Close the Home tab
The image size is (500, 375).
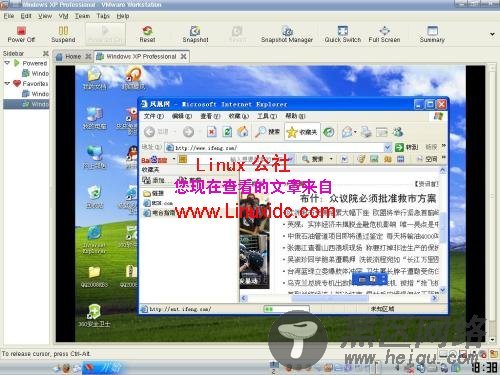coord(88,57)
